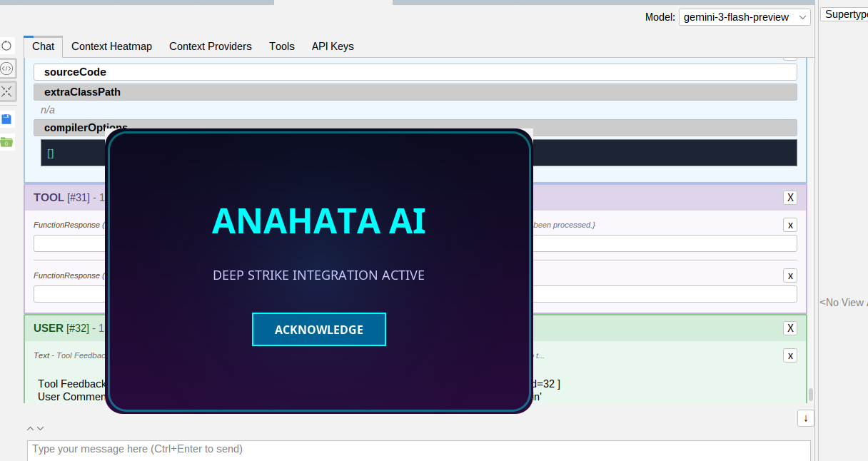Toggle the code brackets icon in sidebar

pos(6,69)
